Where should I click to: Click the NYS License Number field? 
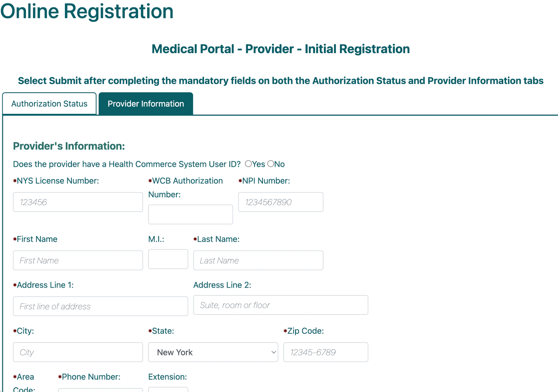click(x=78, y=202)
